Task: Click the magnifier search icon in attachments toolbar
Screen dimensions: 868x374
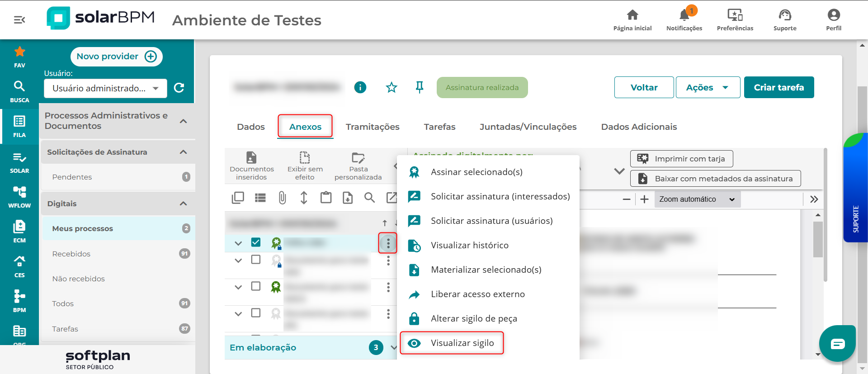Action: (x=369, y=198)
